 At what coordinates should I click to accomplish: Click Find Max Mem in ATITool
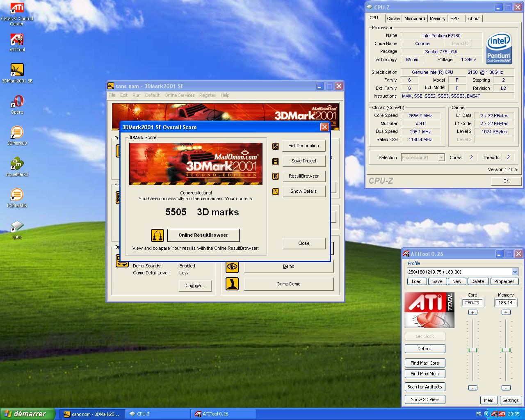point(425,374)
